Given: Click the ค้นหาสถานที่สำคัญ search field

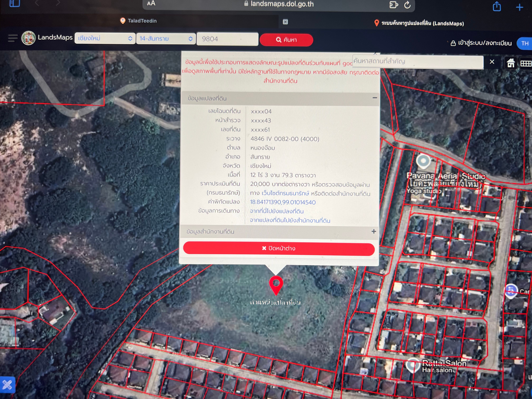Looking at the screenshot, I should (418, 62).
